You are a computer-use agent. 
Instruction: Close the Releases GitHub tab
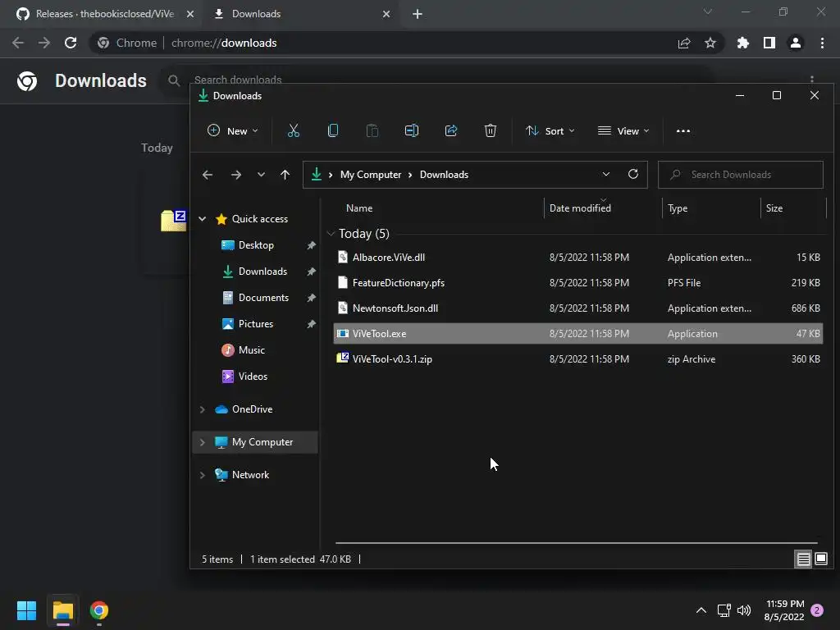tap(190, 14)
